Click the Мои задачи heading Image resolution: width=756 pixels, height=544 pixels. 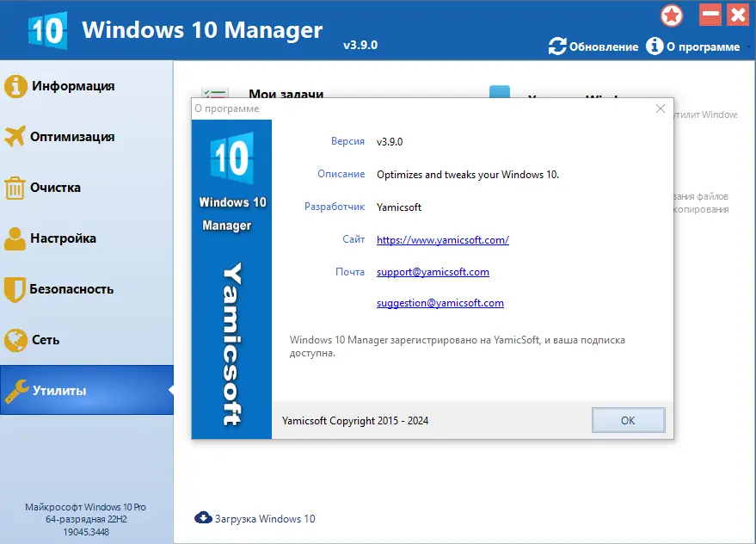coord(286,94)
